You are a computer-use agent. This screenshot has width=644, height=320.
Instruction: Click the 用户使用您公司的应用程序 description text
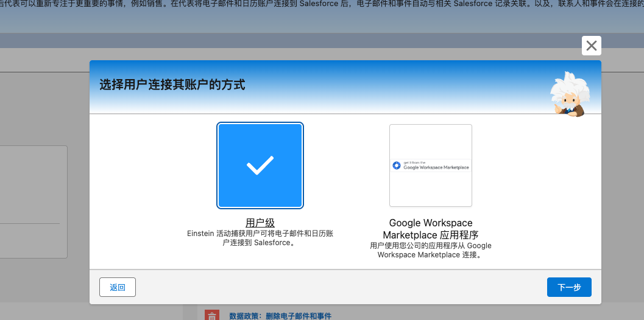point(430,250)
